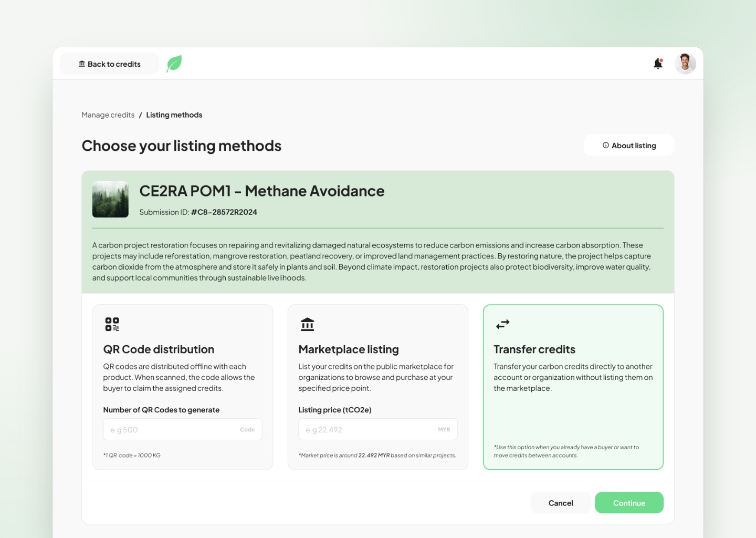Click the market price 22.492 MYR note
This screenshot has width=756, height=538.
coord(377,456)
